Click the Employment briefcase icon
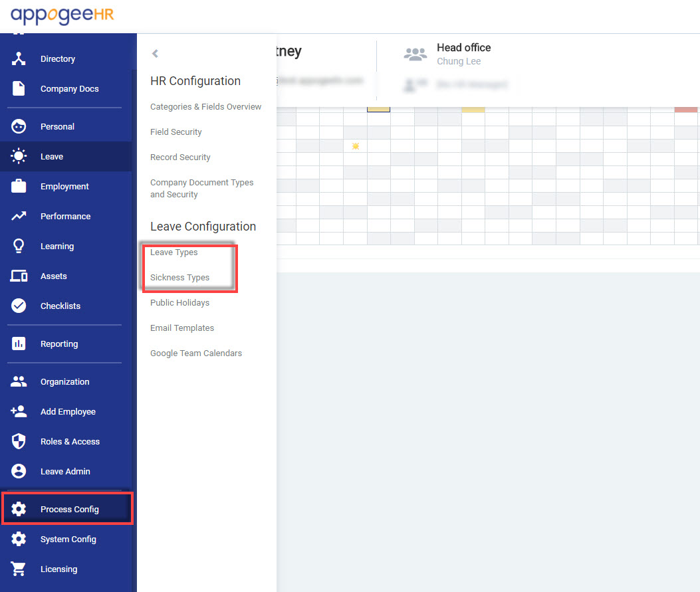700x592 pixels. (19, 186)
